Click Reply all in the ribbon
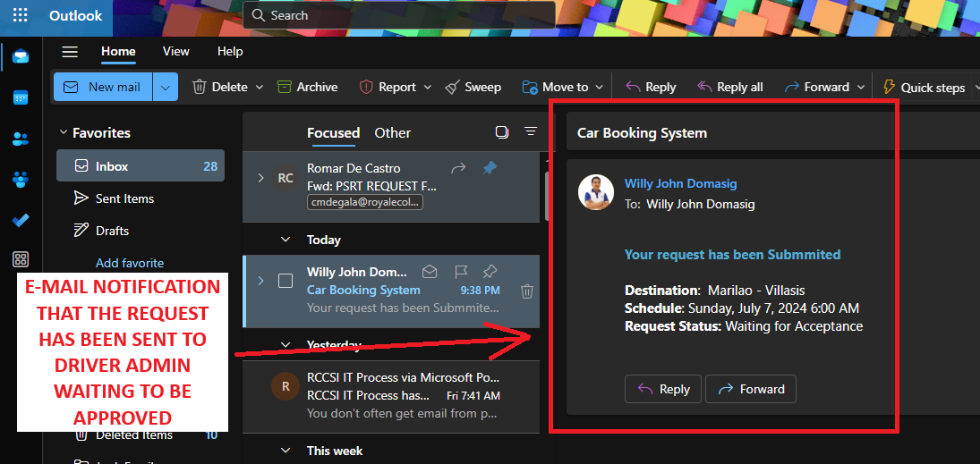 pos(729,88)
